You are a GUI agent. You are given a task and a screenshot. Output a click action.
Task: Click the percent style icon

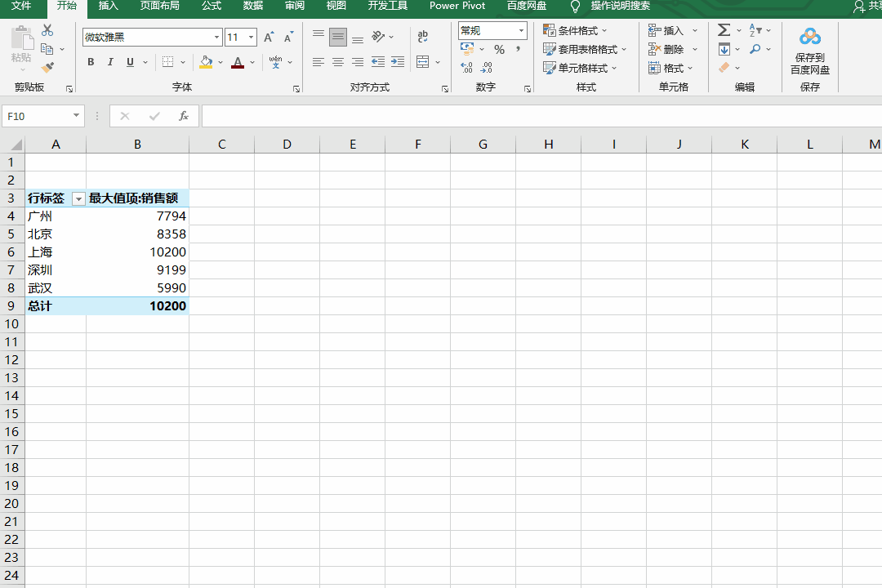click(x=499, y=50)
